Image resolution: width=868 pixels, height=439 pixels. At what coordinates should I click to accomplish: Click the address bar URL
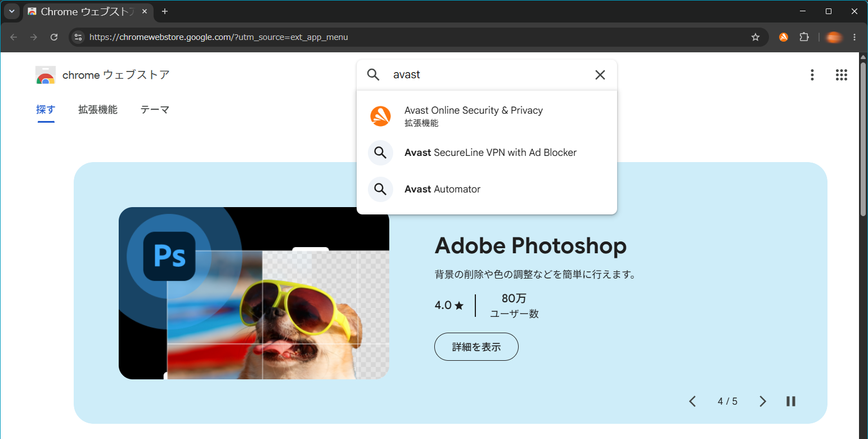[x=219, y=37]
